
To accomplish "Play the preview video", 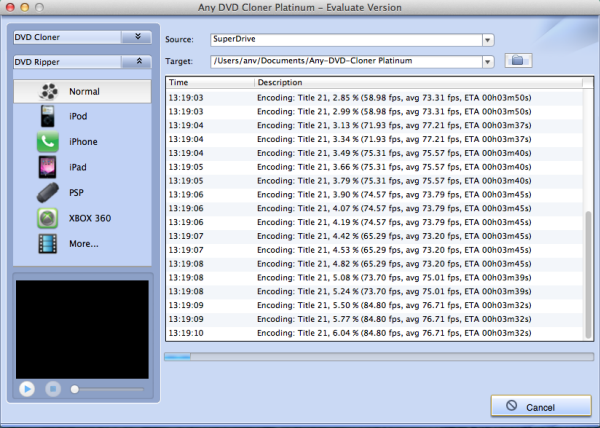I will click(x=27, y=389).
